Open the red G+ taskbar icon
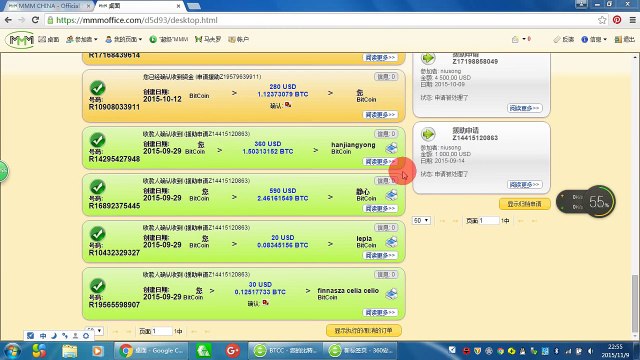640x360 pixels. pyautogui.click(x=233, y=351)
